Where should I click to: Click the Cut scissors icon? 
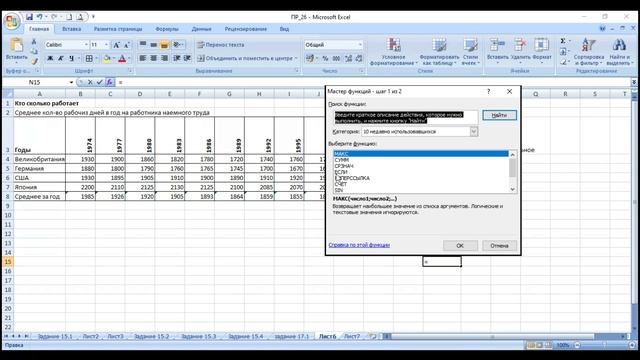pos(34,42)
